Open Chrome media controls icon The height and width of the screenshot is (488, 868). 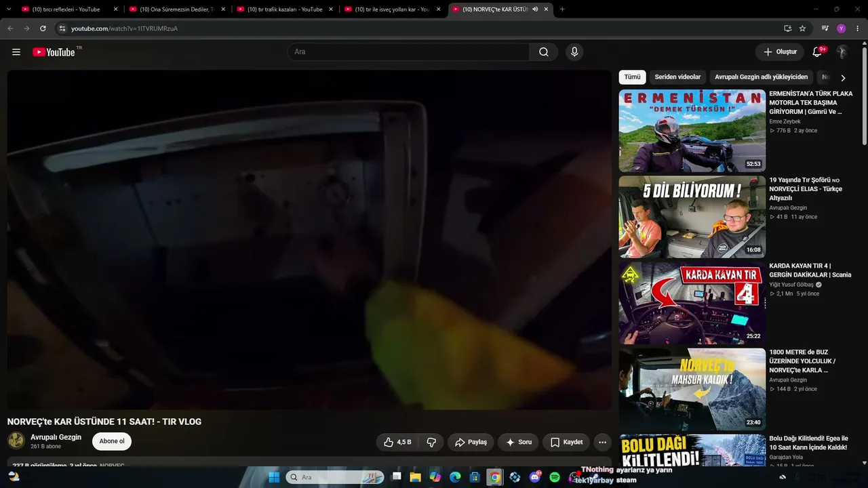tap(825, 28)
